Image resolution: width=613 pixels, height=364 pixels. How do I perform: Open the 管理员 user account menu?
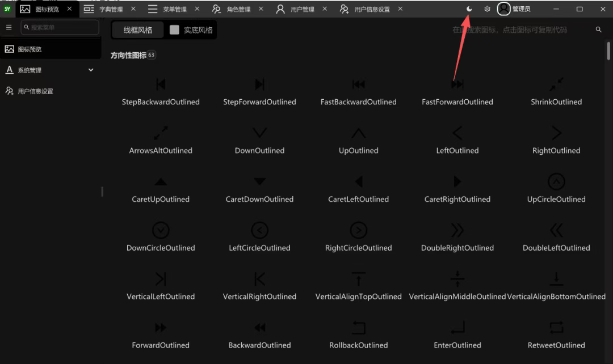point(514,9)
